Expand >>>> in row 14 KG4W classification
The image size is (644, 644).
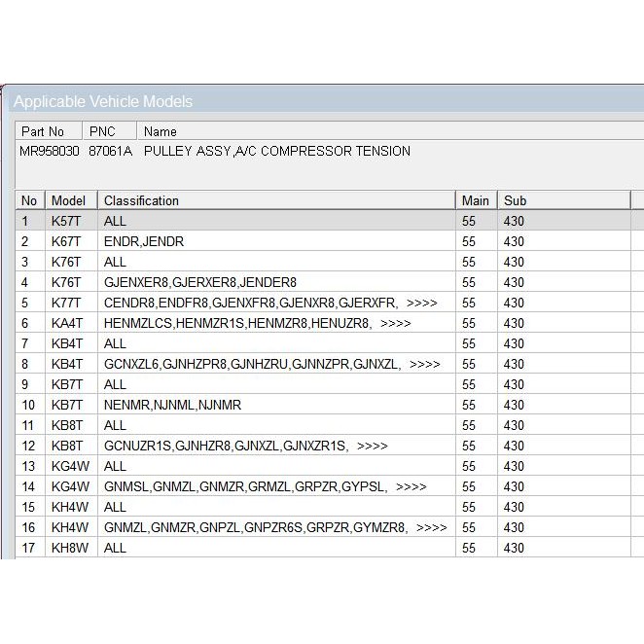coord(411,487)
